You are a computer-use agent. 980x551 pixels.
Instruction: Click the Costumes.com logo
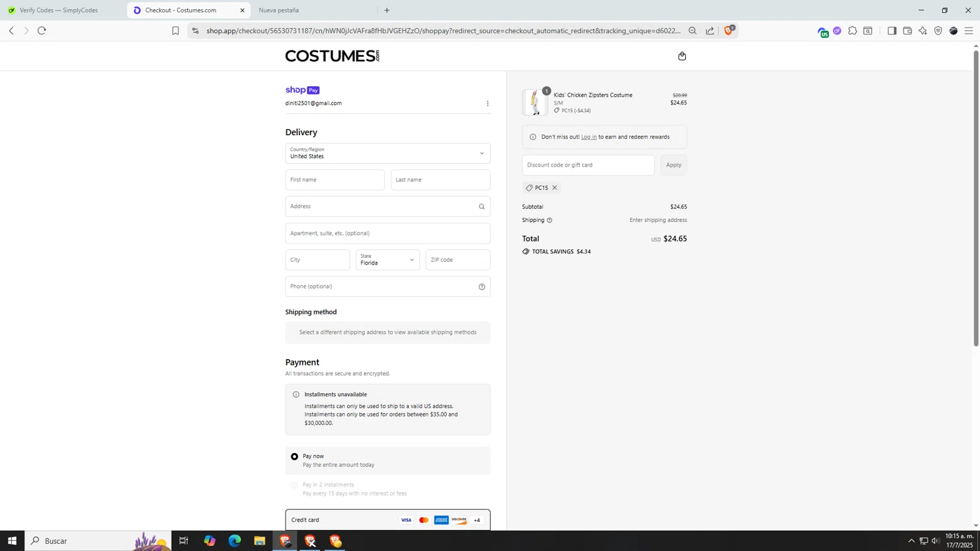(x=332, y=56)
